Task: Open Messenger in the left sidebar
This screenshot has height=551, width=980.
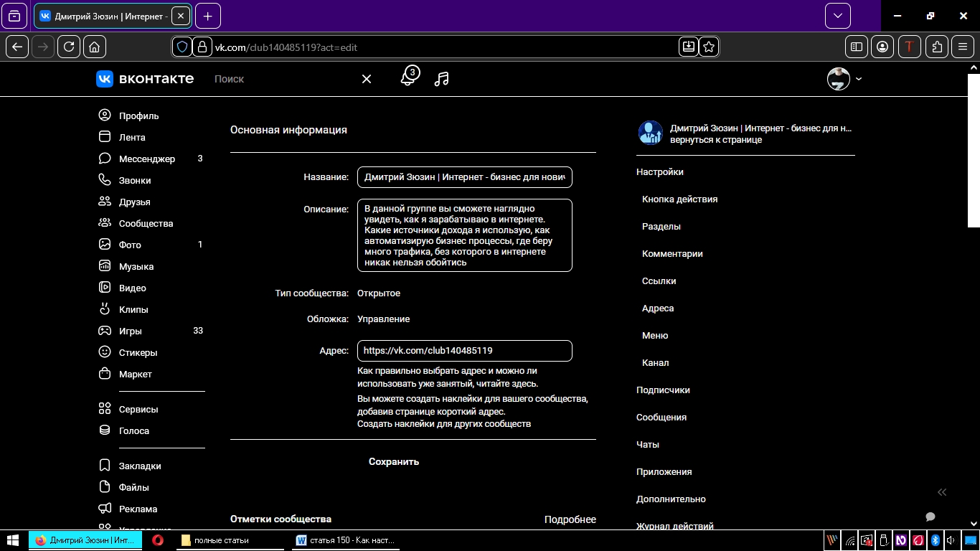Action: (x=146, y=159)
